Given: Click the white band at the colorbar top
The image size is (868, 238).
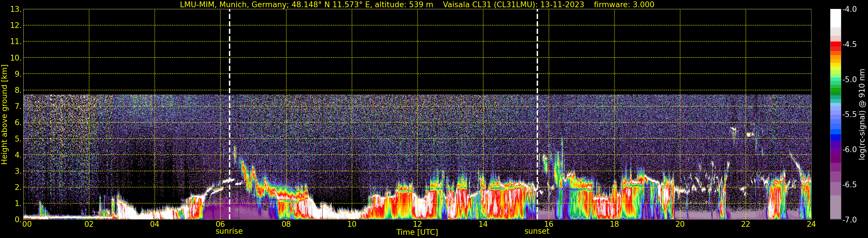Looking at the screenshot, I should point(835,18).
